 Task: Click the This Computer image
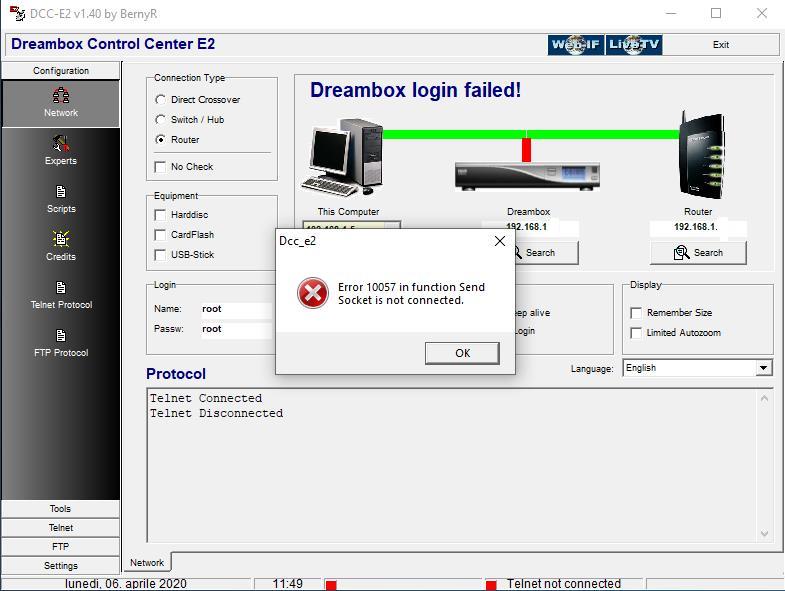343,157
